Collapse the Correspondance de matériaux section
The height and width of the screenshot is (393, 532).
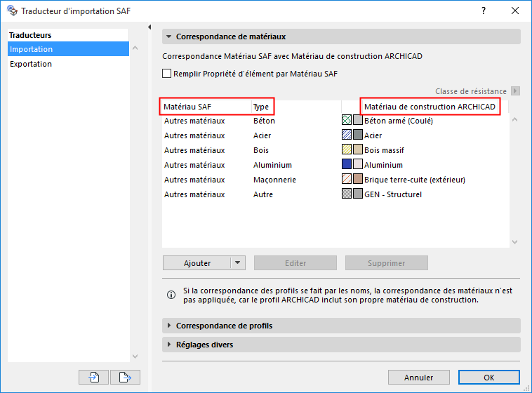pos(168,36)
